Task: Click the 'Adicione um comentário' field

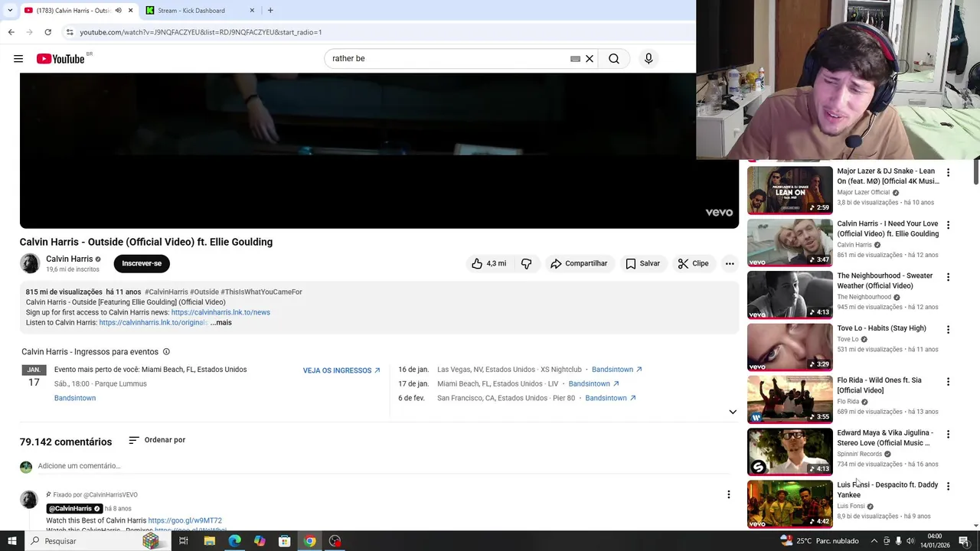Action: tap(383, 466)
